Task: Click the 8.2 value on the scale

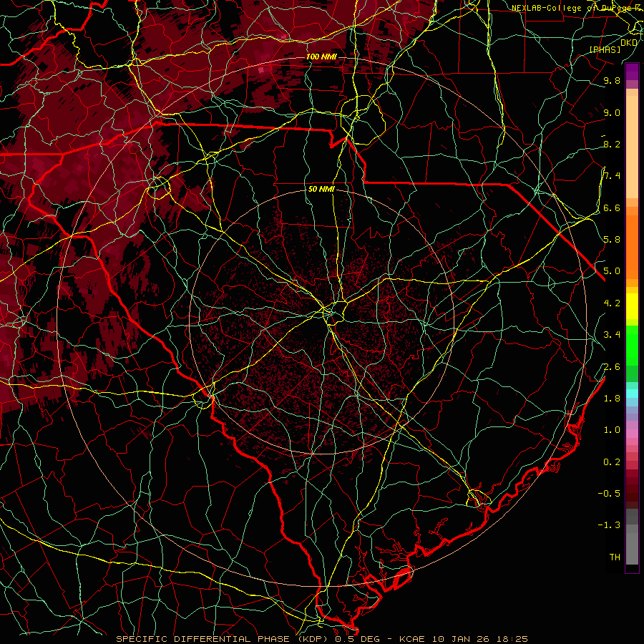Action: point(612,145)
